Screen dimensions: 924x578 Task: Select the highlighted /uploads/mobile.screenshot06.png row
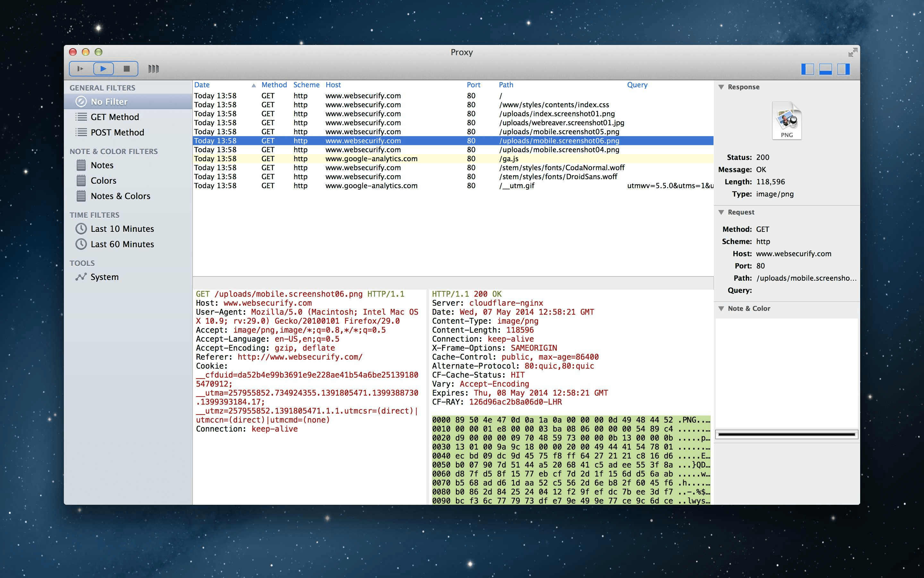pyautogui.click(x=453, y=141)
